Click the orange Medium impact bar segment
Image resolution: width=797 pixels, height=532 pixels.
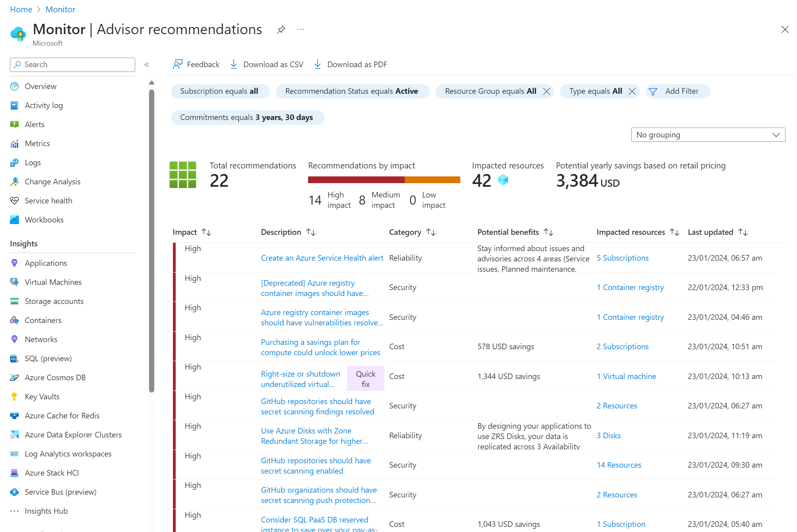432,180
